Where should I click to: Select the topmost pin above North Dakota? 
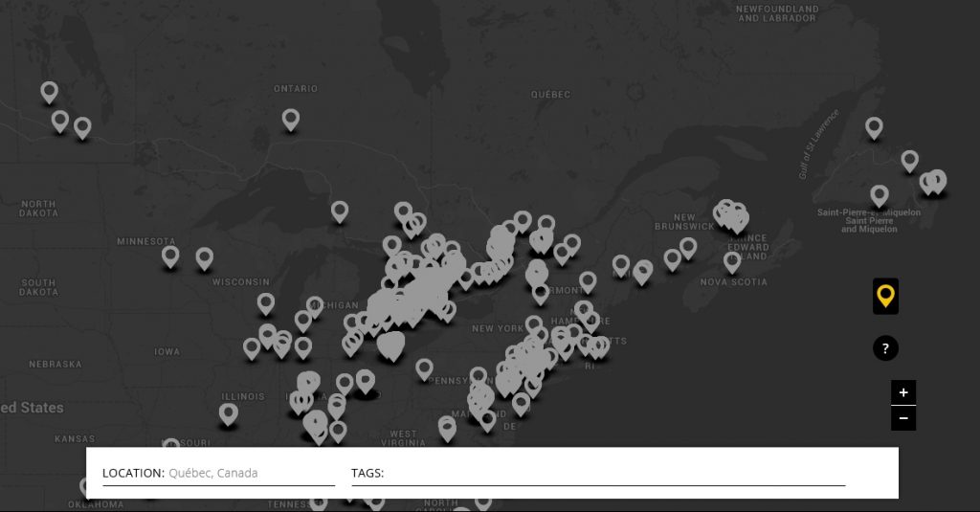pyautogui.click(x=50, y=91)
